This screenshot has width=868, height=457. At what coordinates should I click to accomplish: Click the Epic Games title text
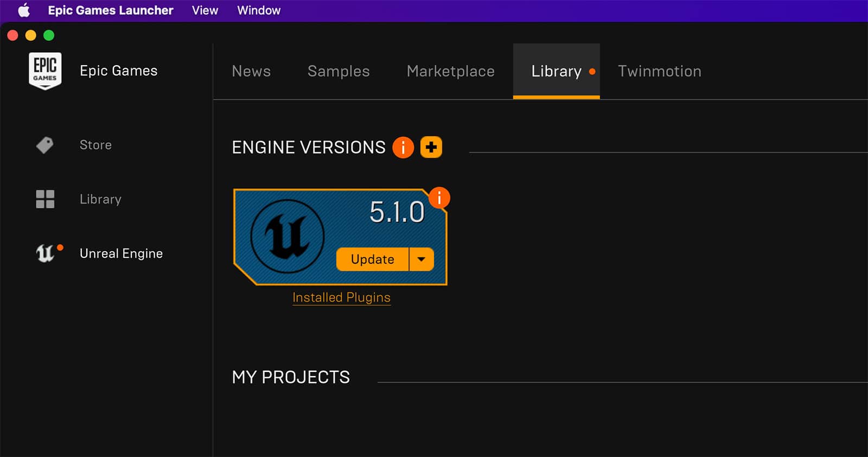[x=119, y=71]
